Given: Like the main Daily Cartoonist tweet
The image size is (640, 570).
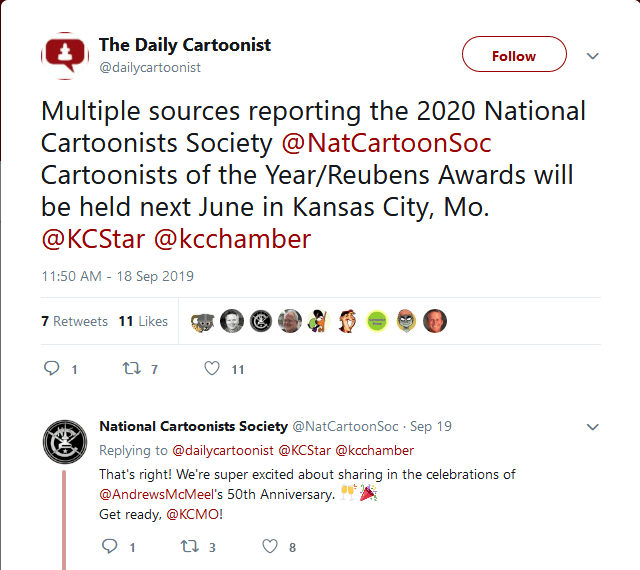Looking at the screenshot, I should point(212,369).
